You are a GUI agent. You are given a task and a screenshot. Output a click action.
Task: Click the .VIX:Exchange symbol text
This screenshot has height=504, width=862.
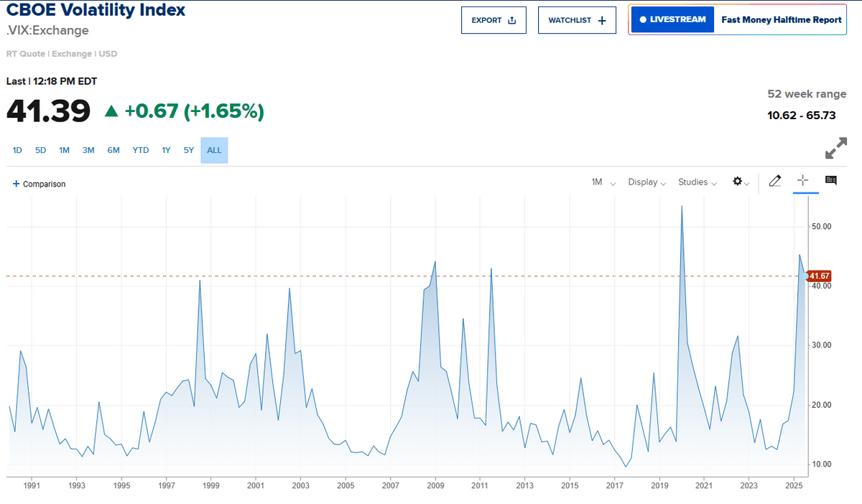[47, 30]
